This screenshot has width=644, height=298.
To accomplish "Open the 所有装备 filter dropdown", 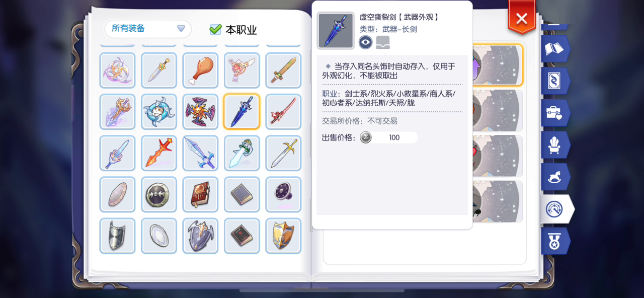I will (148, 29).
